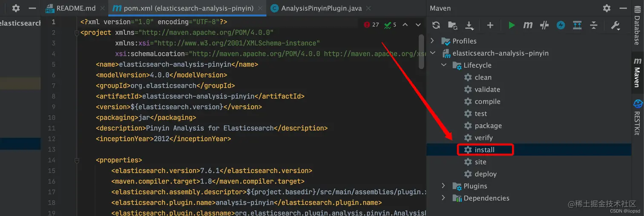Click the packaging jar line
644x216 pixels.
[x=146, y=118]
